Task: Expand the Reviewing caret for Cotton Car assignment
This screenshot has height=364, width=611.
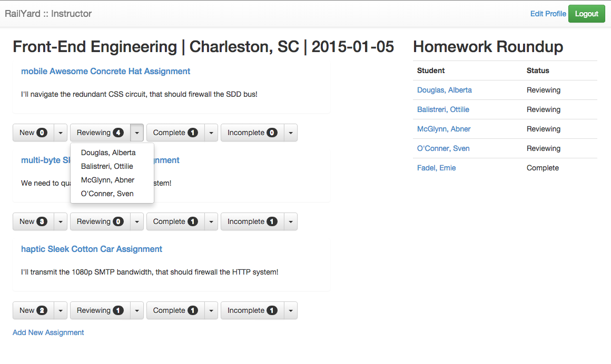Action: (137, 310)
